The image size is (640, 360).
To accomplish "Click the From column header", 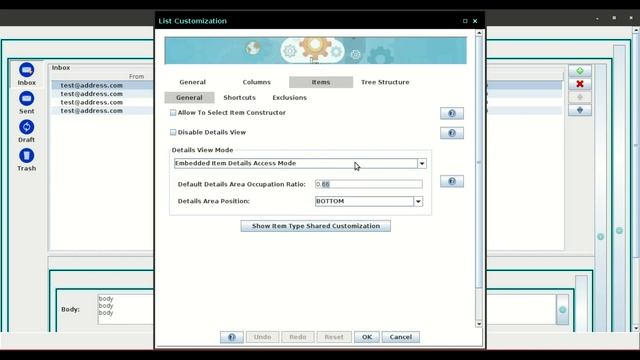I will (136, 76).
